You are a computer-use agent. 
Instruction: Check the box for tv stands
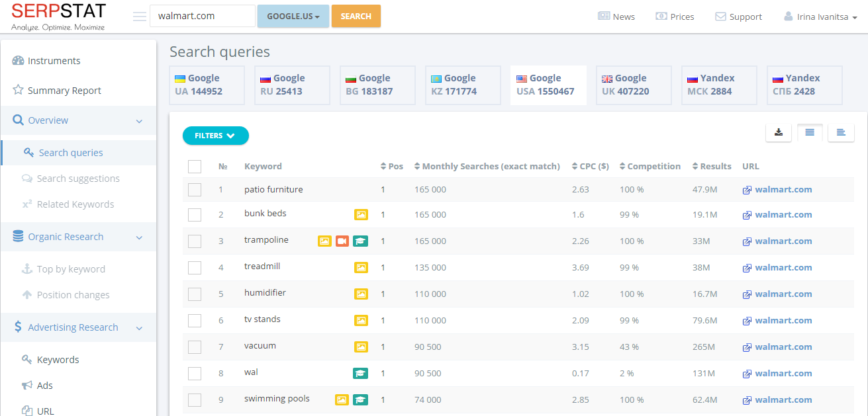pos(194,321)
